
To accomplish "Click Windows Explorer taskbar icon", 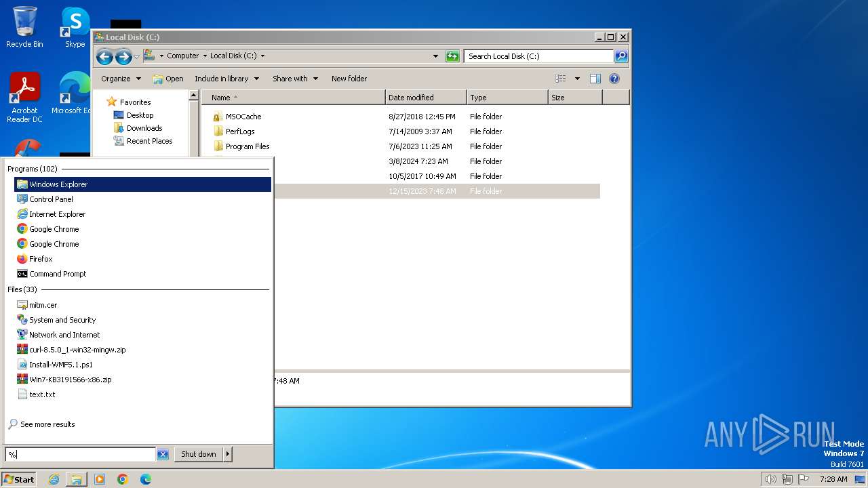I will coord(77,479).
